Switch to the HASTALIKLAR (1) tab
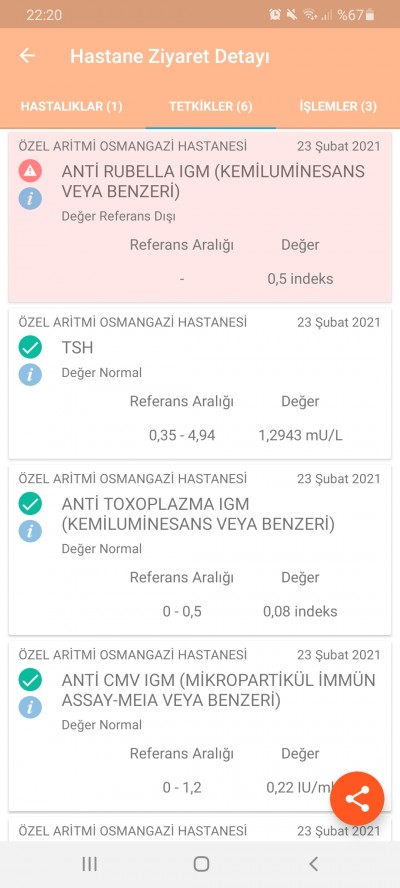The image size is (400, 888). pos(71,106)
